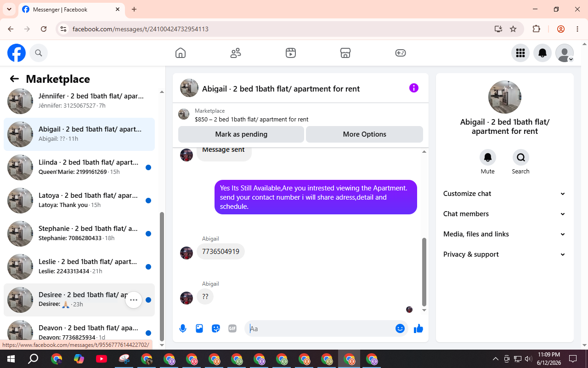This screenshot has width=588, height=368.
Task: Open the Windows notification center
Action: pyautogui.click(x=573, y=359)
